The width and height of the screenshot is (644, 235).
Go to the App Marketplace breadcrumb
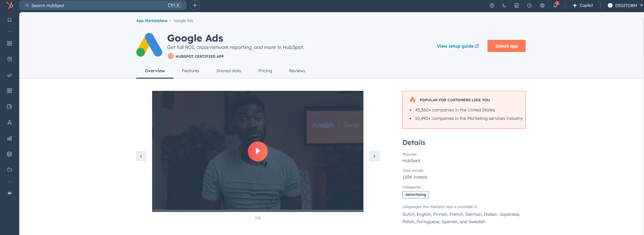pos(152,21)
